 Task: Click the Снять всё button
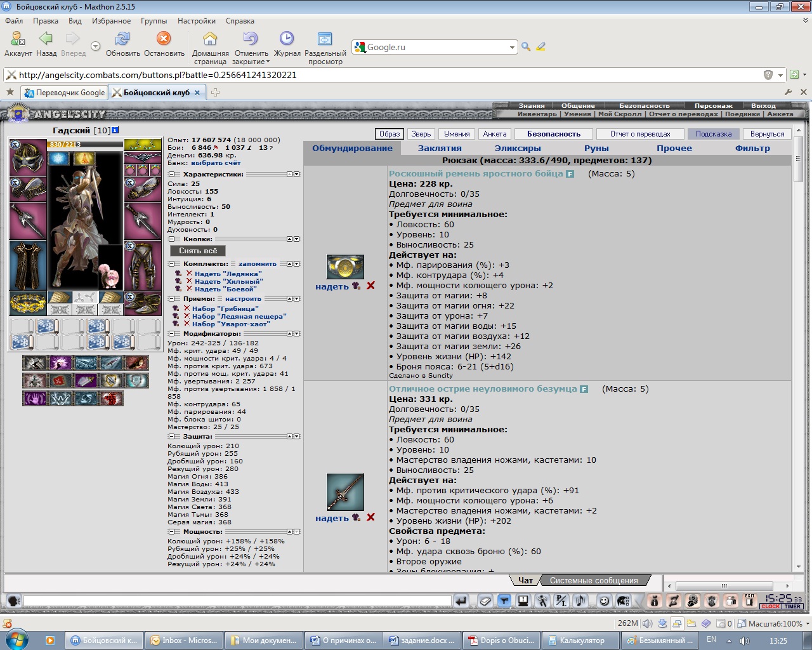198,251
